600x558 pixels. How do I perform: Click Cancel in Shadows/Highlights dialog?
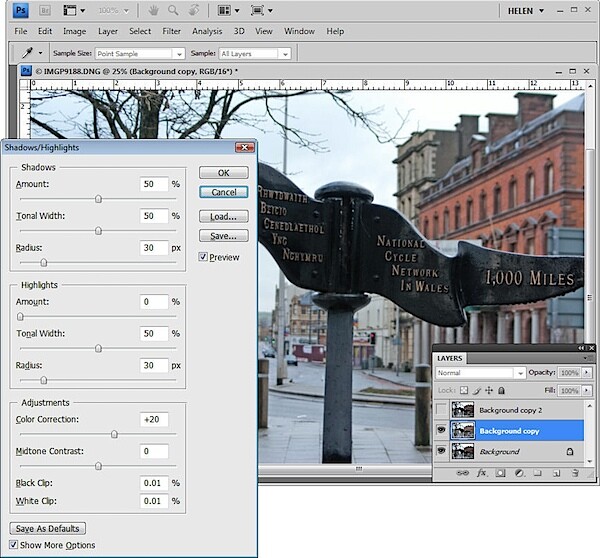[224, 192]
